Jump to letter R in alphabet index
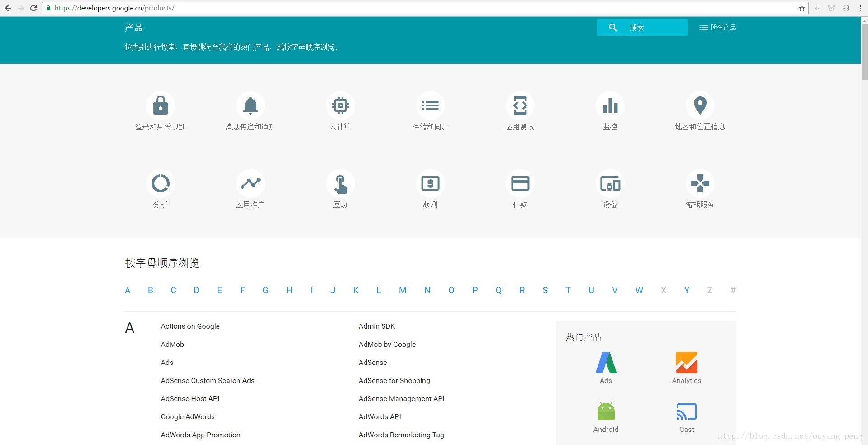Screen dimensions: 868x445 [522, 291]
